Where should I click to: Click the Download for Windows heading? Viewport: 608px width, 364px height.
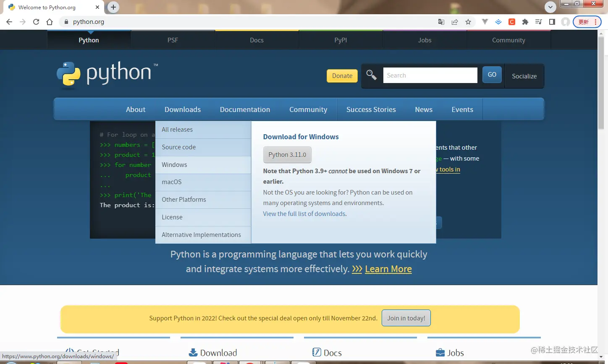pos(301,137)
